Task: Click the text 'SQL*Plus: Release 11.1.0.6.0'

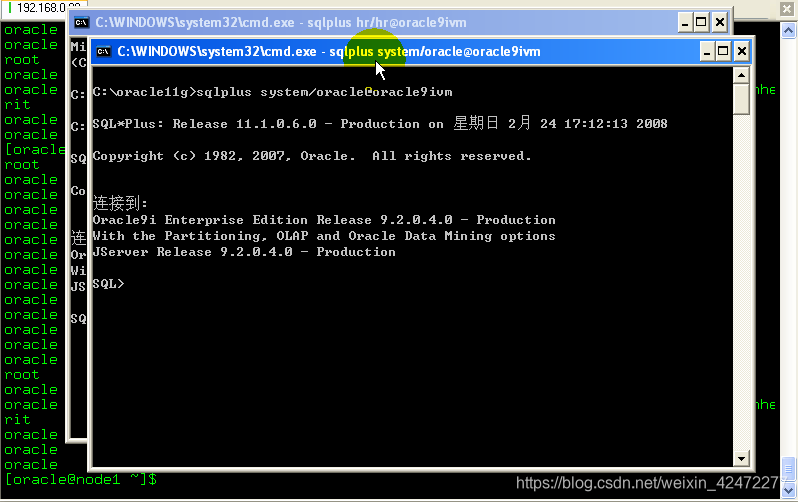Action: click(x=205, y=124)
